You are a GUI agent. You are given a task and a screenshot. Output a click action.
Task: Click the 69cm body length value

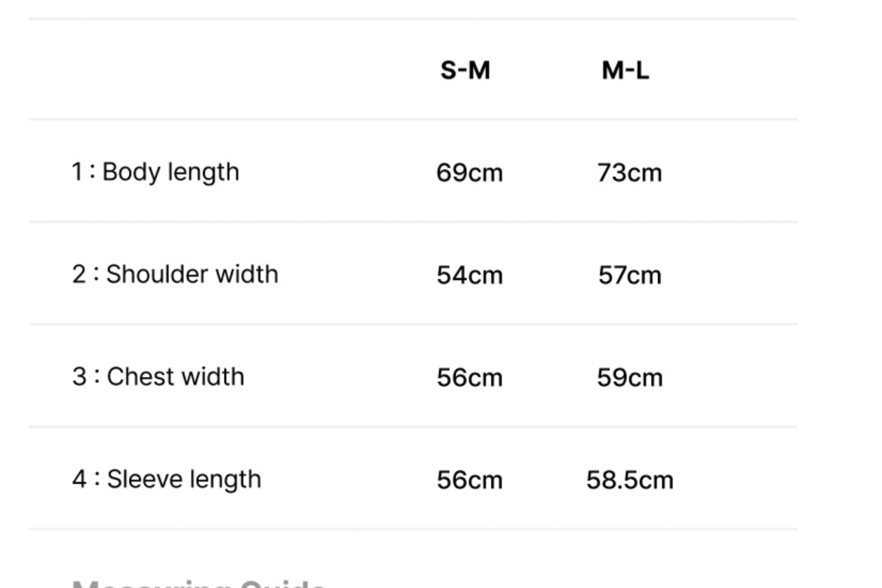pos(469,173)
